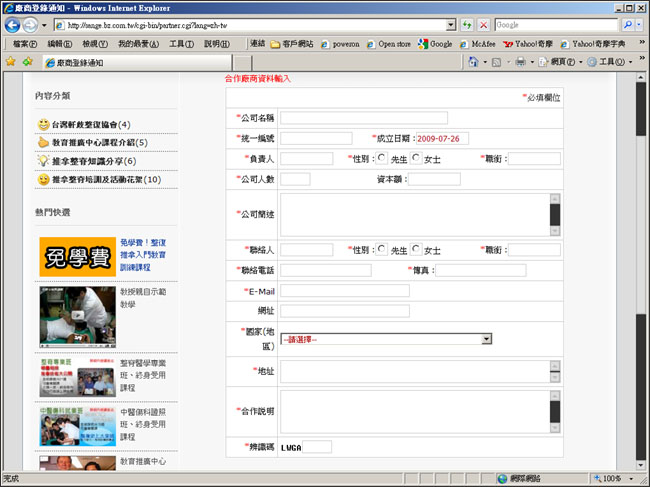Image resolution: width=650 pixels, height=487 pixels.
Task: Click the Internet zone globe in status bar
Action: (x=502, y=479)
